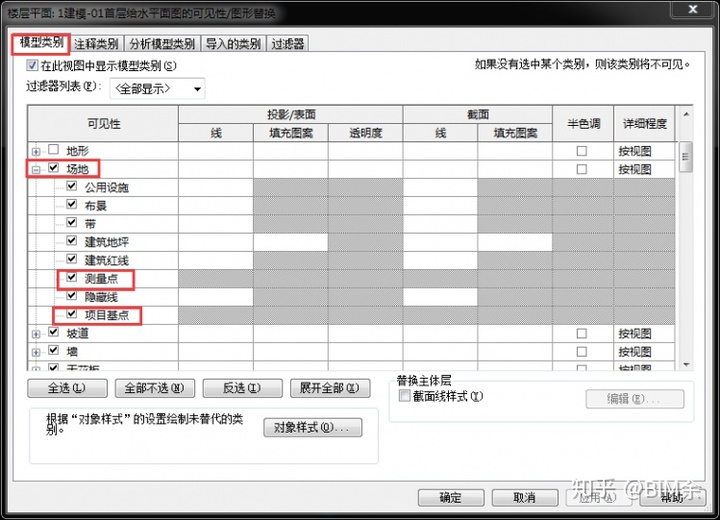Uncheck the 建筑红线 checkbox
This screenshot has width=720, height=520.
pos(72,259)
